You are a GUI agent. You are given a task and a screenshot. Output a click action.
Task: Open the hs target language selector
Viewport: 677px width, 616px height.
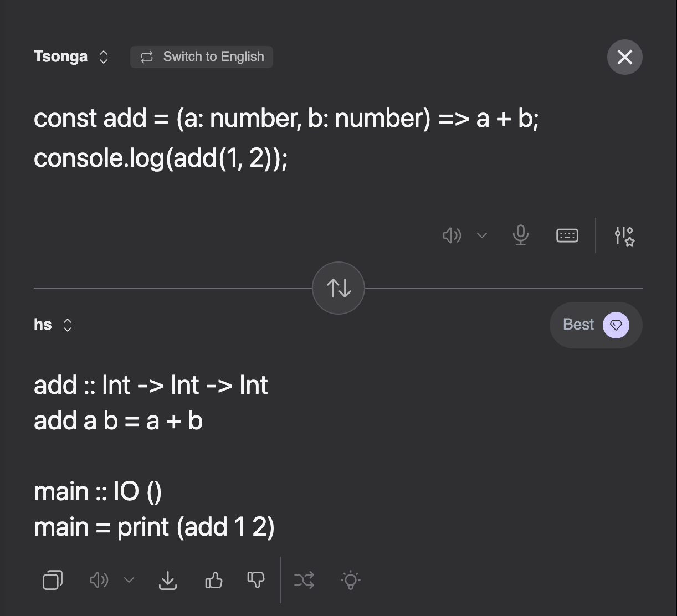(x=53, y=325)
